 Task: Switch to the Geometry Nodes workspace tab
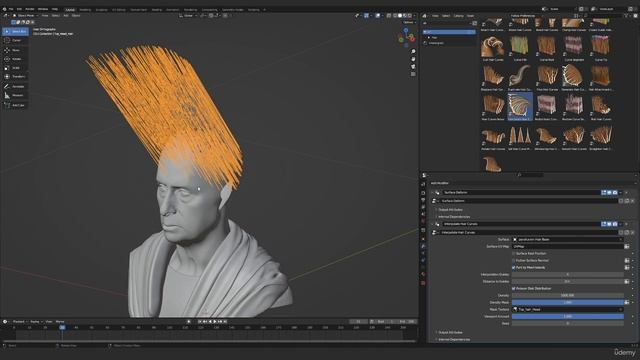click(x=232, y=9)
